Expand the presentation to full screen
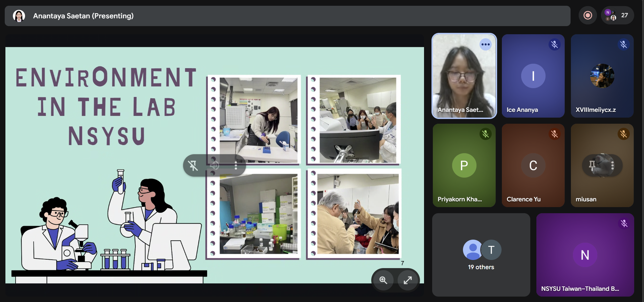This screenshot has height=302, width=644. pos(408,280)
